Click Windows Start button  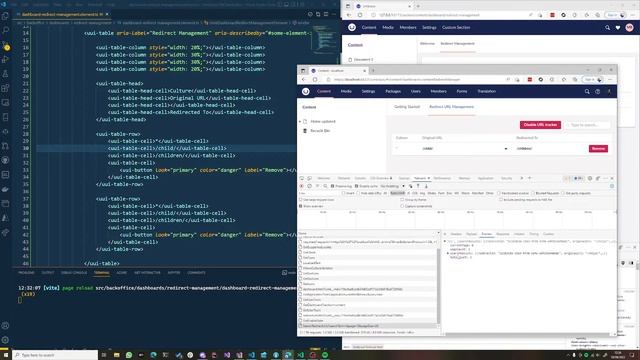coord(6,355)
